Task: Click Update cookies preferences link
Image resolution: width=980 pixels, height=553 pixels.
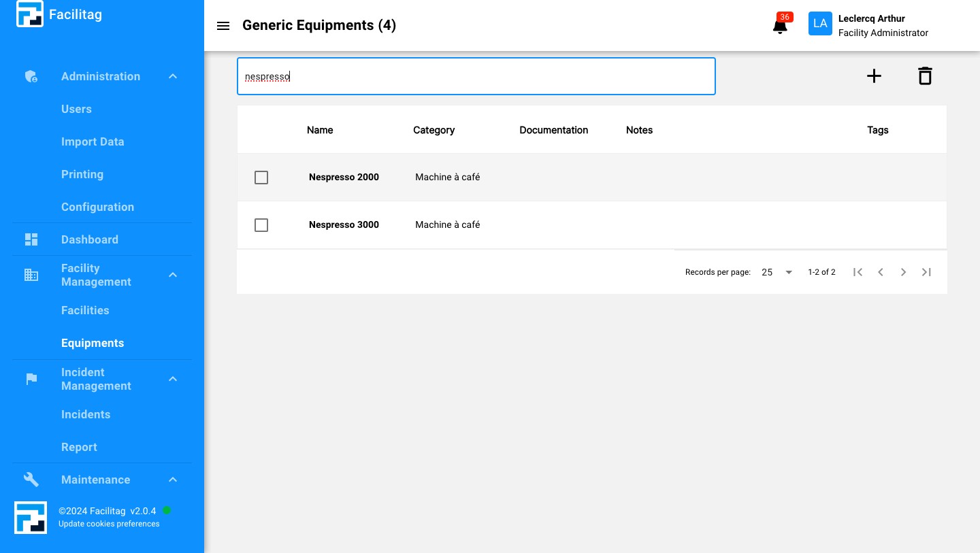Action: point(109,524)
